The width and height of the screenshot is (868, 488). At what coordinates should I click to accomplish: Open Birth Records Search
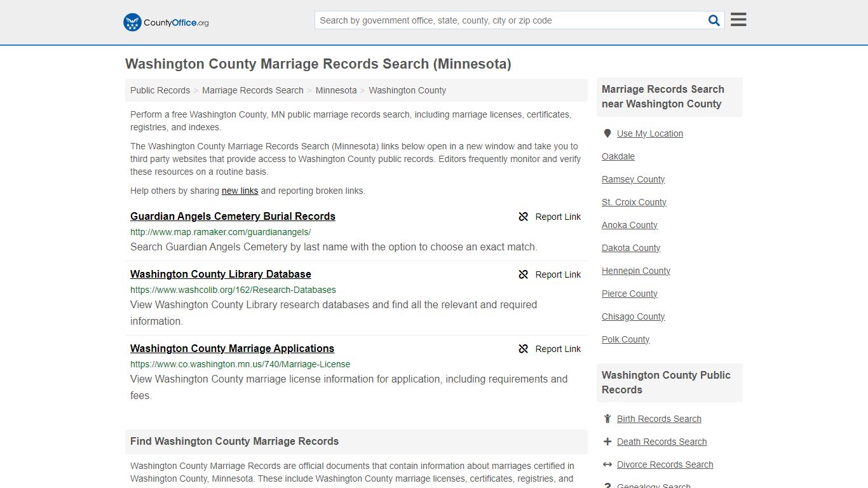659,419
